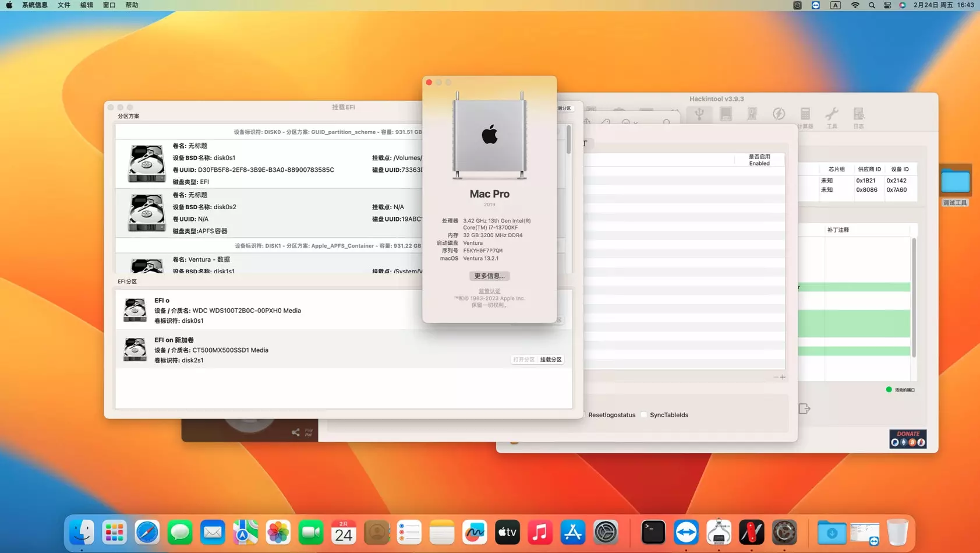
Task: Open the Logs icon in Hackintool toolbar
Action: pyautogui.click(x=858, y=114)
